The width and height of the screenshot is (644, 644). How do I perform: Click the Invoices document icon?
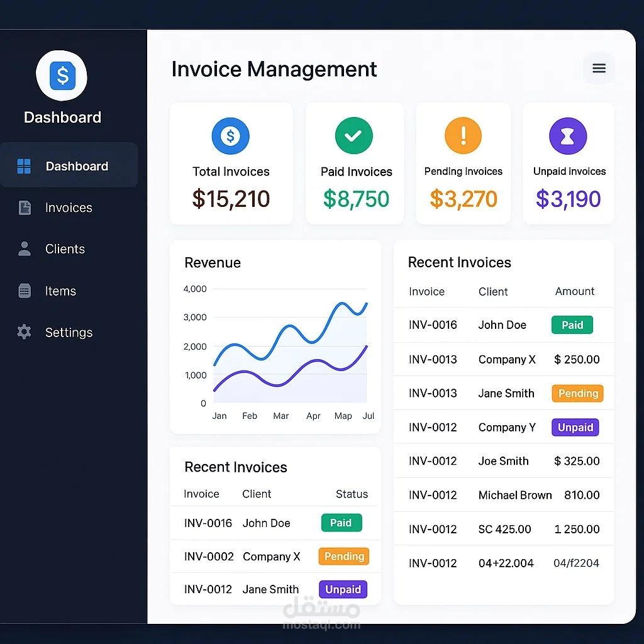(25, 208)
